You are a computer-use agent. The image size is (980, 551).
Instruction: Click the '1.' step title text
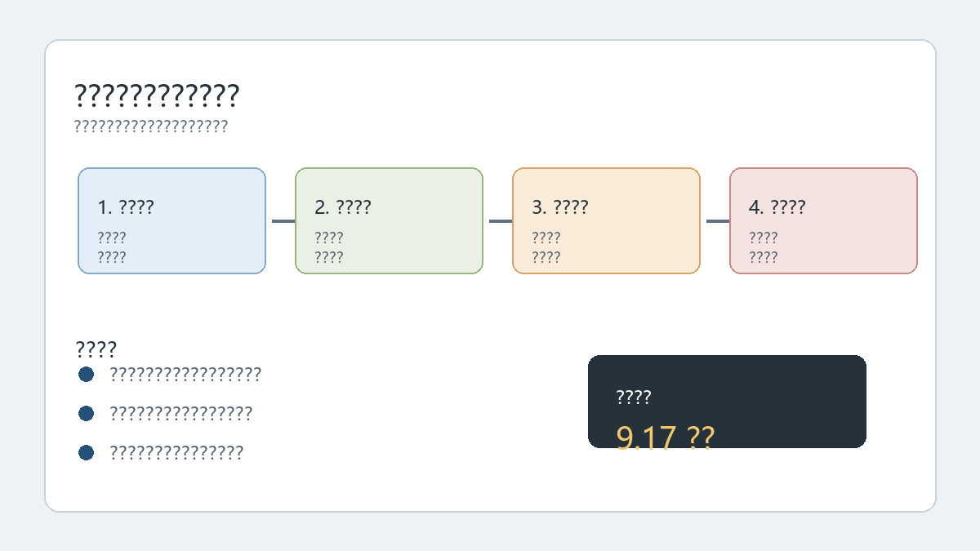(x=126, y=207)
